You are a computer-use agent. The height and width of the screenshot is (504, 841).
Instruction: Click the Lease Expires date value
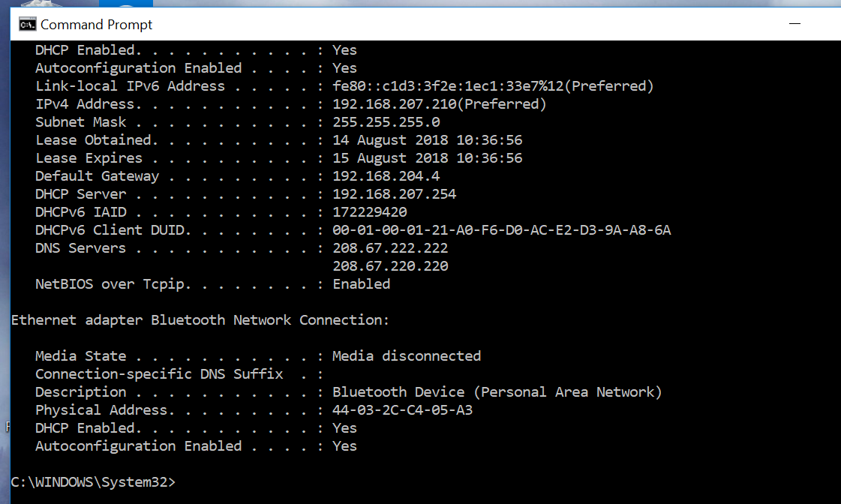point(428,158)
